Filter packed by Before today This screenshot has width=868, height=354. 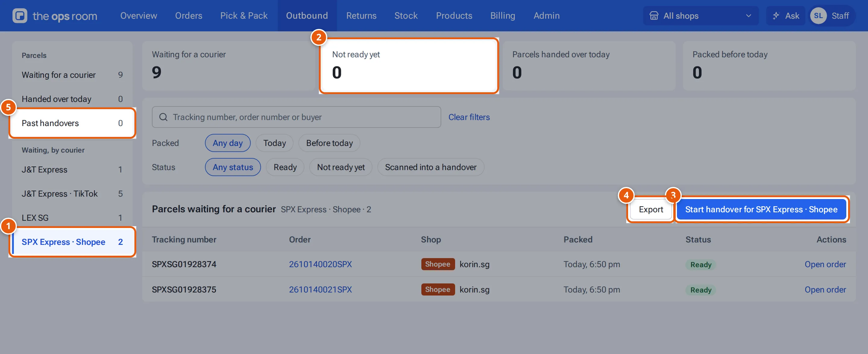[329, 143]
